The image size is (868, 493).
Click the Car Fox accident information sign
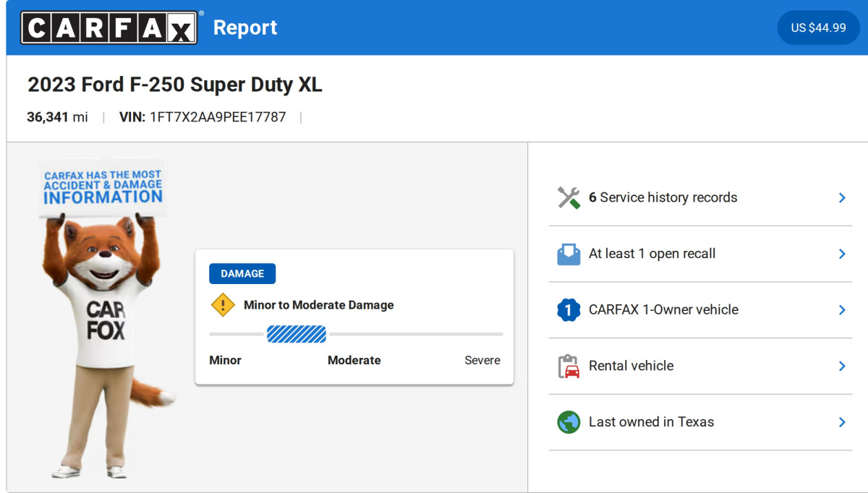tap(103, 188)
